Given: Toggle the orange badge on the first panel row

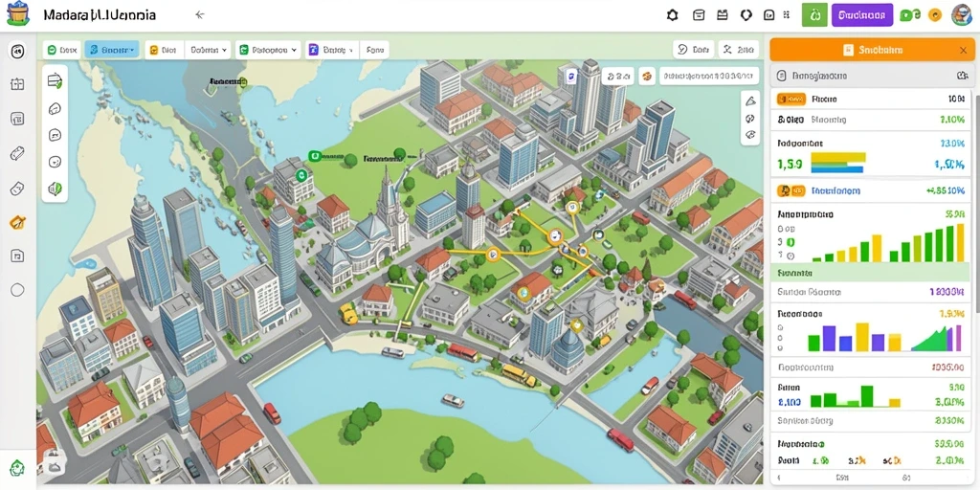Looking at the screenshot, I should coord(791,99).
